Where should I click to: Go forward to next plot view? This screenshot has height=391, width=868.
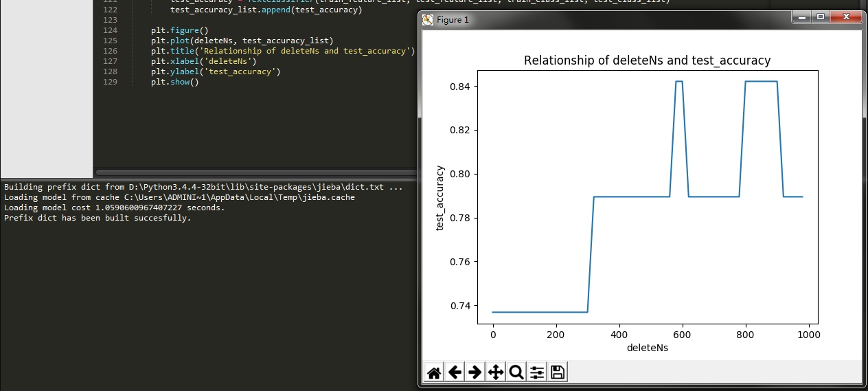(475, 372)
